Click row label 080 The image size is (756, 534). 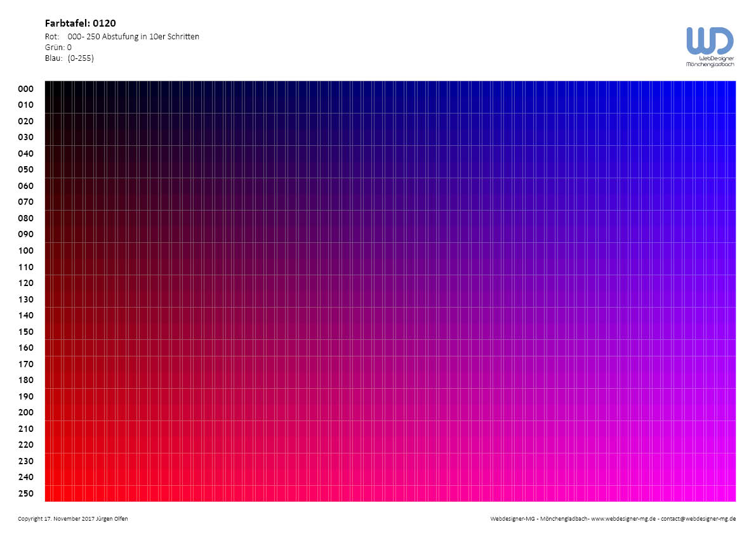pos(26,218)
